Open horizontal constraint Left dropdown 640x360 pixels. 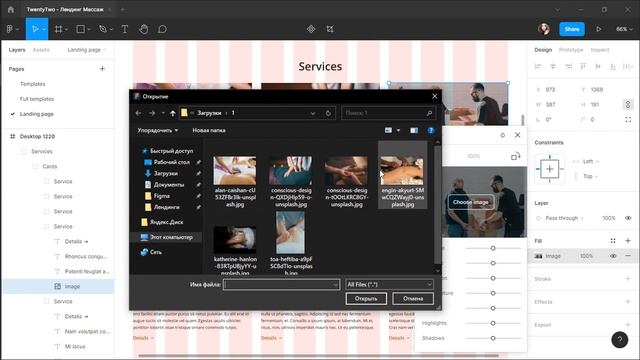pyautogui.click(x=590, y=162)
